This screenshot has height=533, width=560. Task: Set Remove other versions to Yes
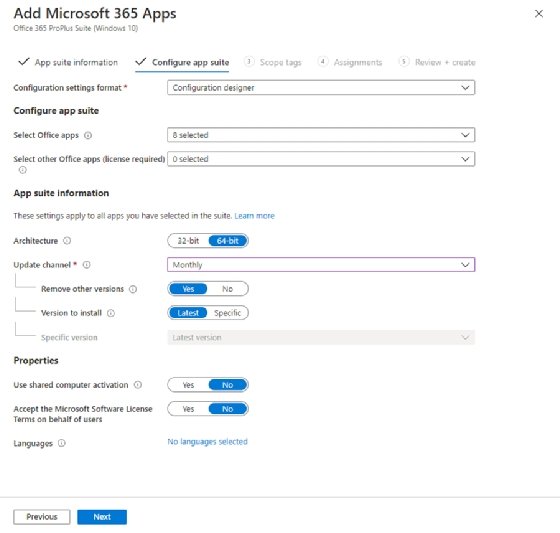[x=188, y=289]
